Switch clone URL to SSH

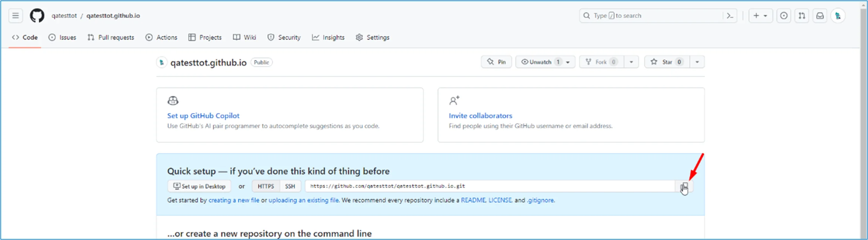click(290, 186)
